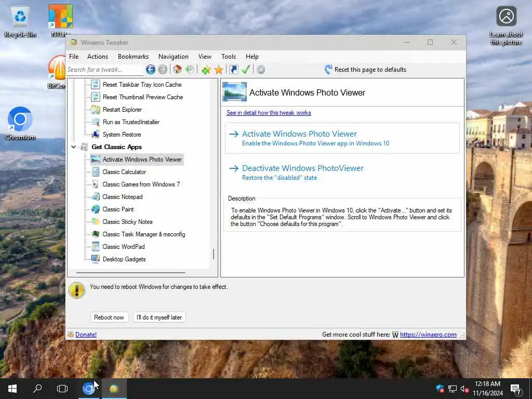The height and width of the screenshot is (399, 532).
Task: Open the taskbar search magnifier
Action: [x=37, y=389]
